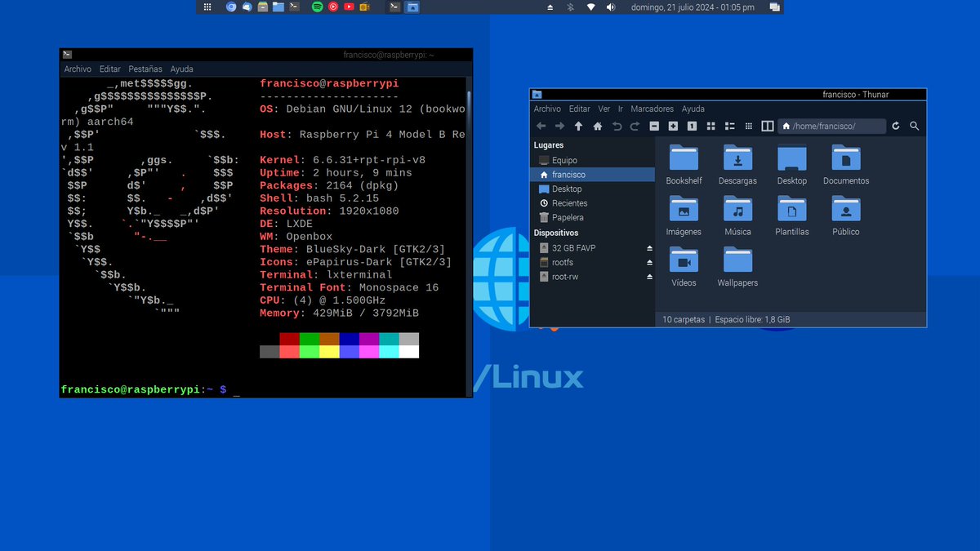Open Thunar Ver menu
The image size is (980, 551).
pyautogui.click(x=604, y=109)
